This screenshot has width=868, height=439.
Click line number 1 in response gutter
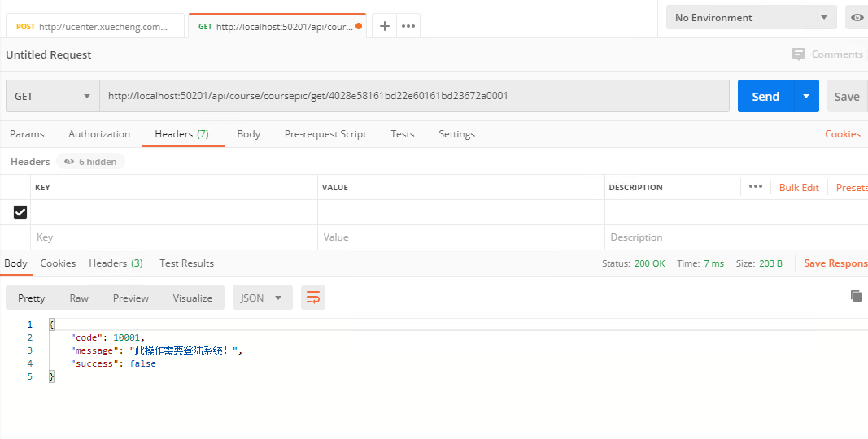30,324
